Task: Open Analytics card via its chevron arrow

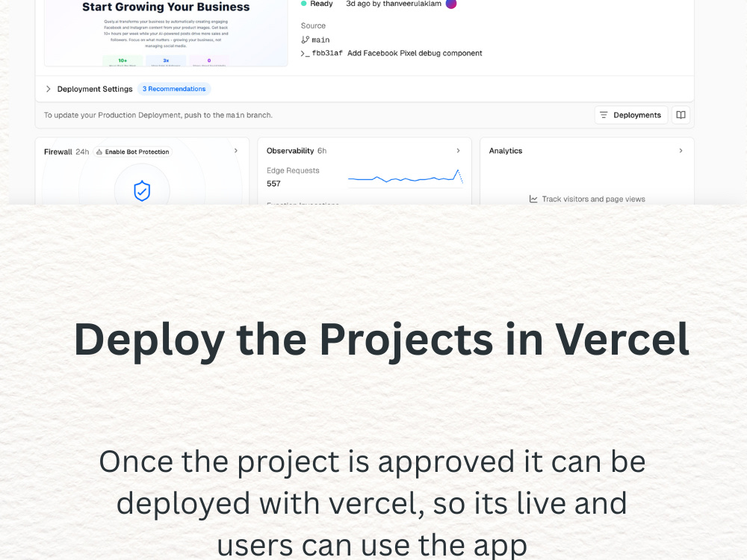Action: tap(681, 151)
